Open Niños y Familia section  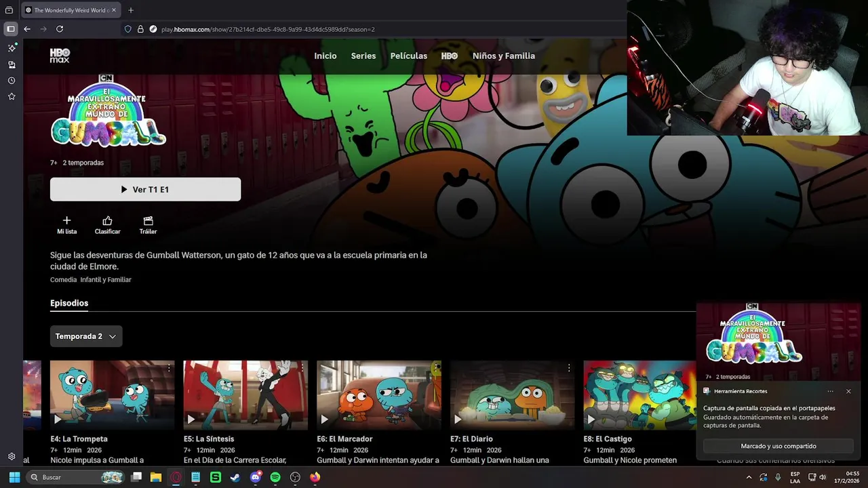pos(504,56)
